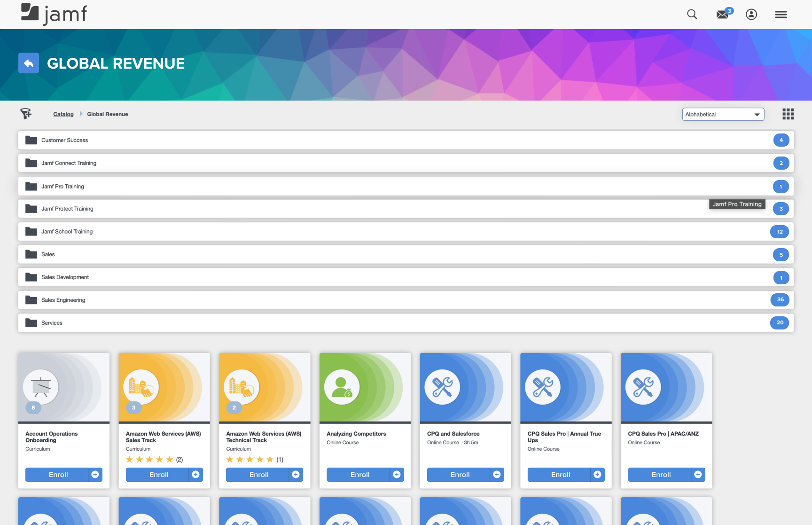Click star rating on AWS Sales Track

149,460
